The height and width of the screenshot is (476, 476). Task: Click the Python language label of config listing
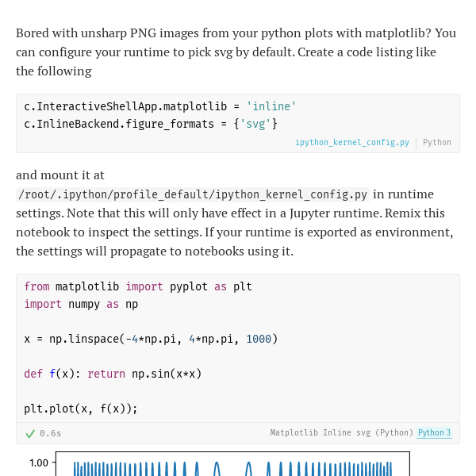pyautogui.click(x=437, y=143)
